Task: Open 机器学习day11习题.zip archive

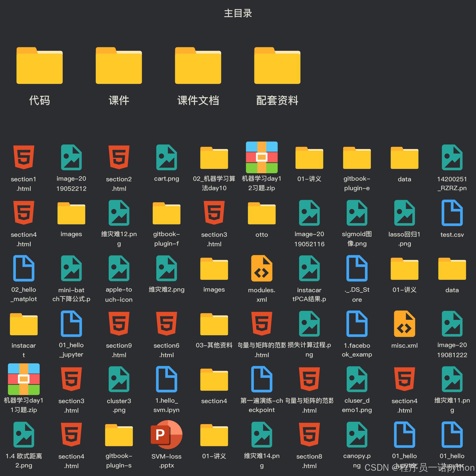Action: [x=24, y=379]
